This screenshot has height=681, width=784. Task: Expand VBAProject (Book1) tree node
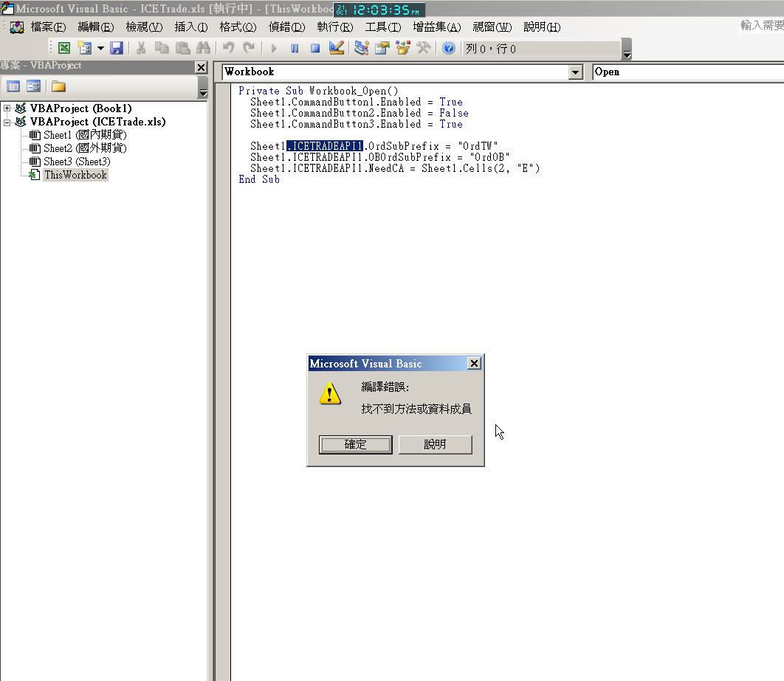click(x=7, y=108)
